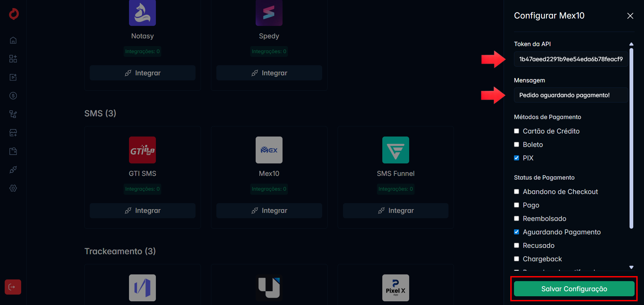Click the red logout icon button

(x=13, y=287)
